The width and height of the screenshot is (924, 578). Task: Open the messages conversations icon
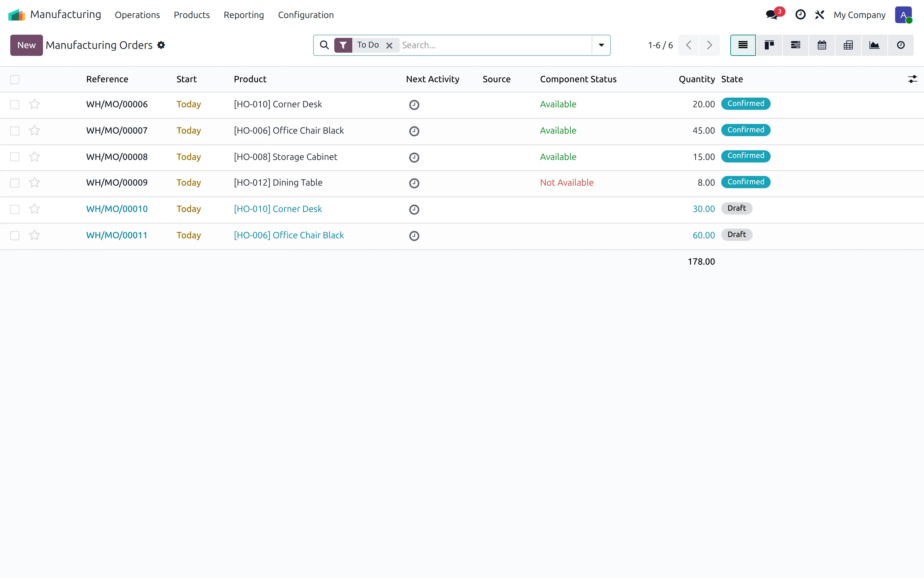[x=772, y=15]
